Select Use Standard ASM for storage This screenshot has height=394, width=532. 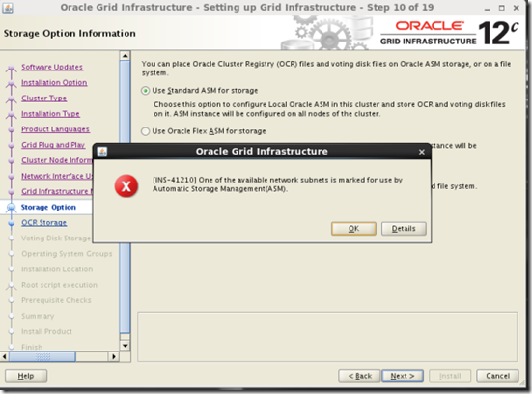pyautogui.click(x=145, y=91)
